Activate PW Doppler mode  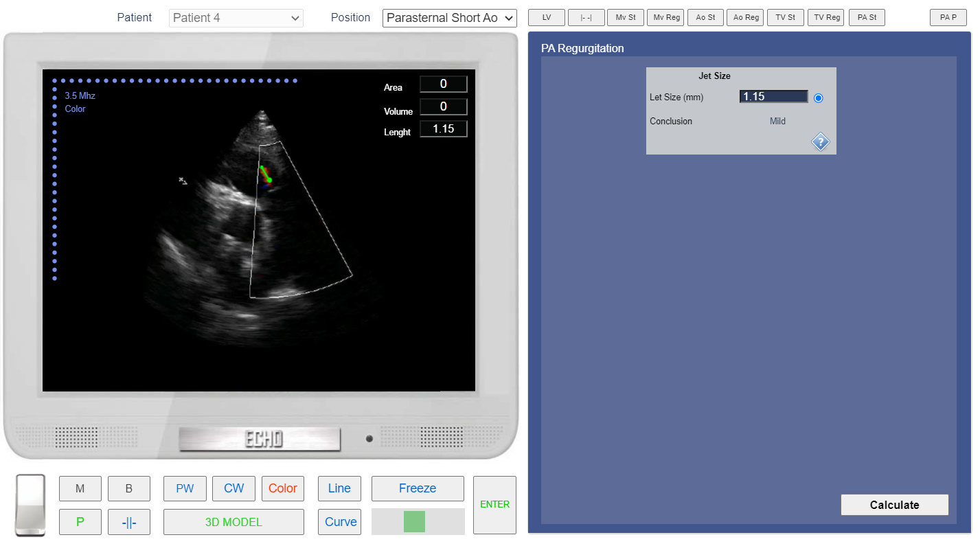click(185, 488)
